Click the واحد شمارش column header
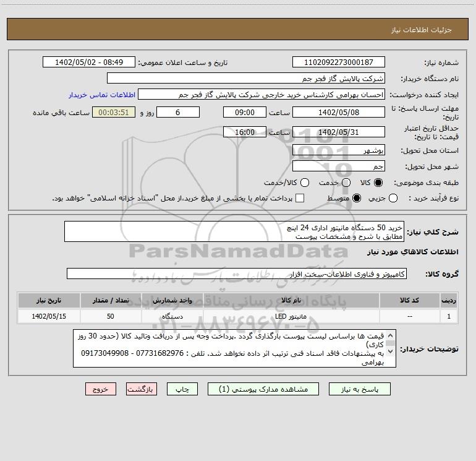Viewport: 476px width, 461px height. tap(172, 300)
